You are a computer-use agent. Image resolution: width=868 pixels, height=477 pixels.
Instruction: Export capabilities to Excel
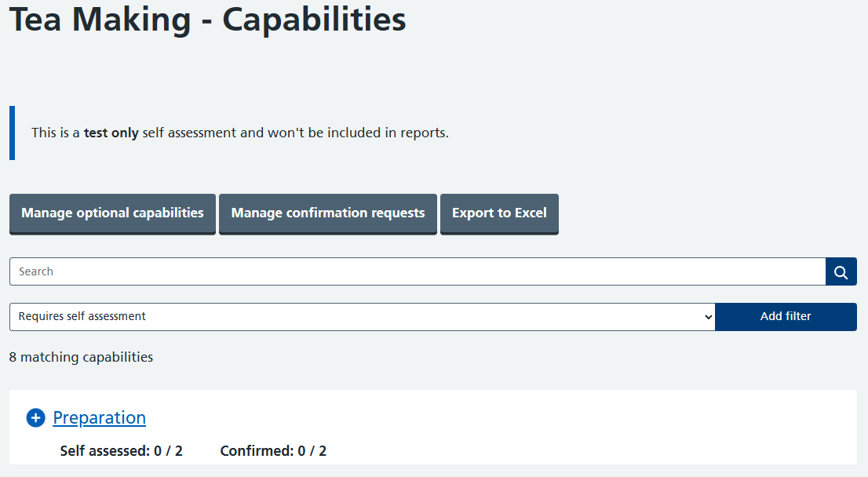tap(499, 213)
